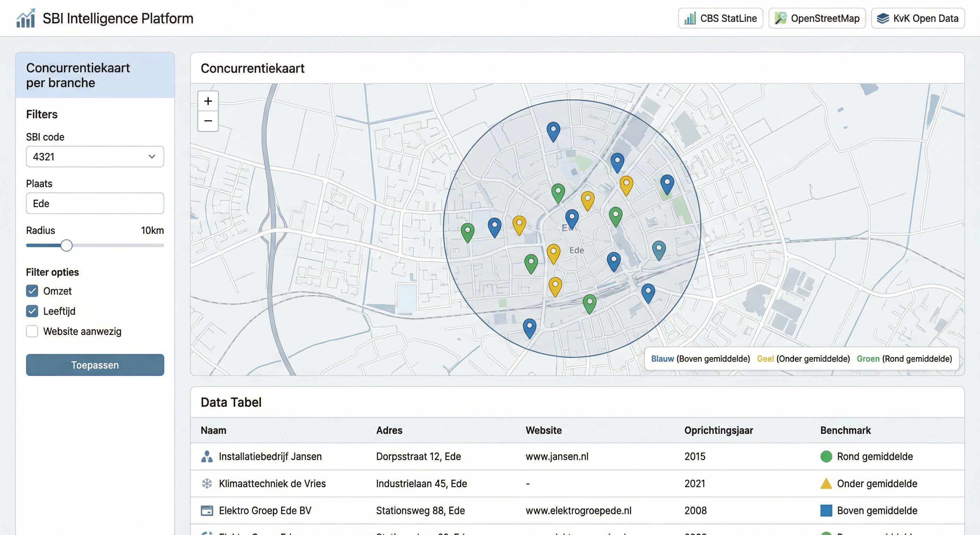Click the 10km radius value label
980x535 pixels.
(x=152, y=230)
